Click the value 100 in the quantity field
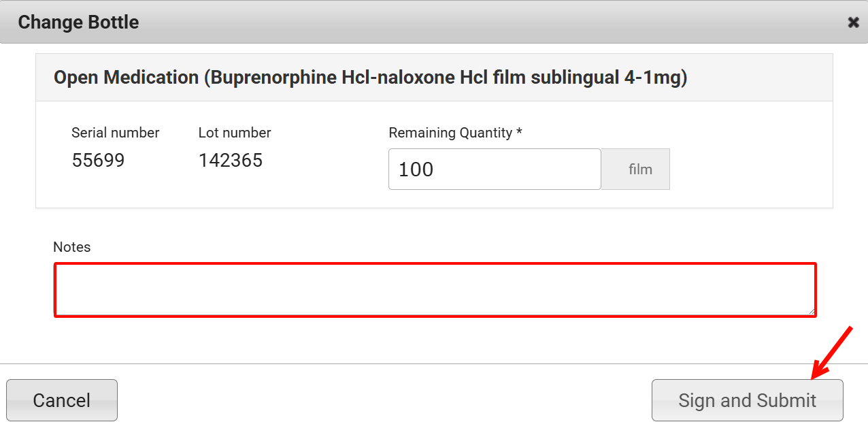This screenshot has width=868, height=422. (x=416, y=169)
